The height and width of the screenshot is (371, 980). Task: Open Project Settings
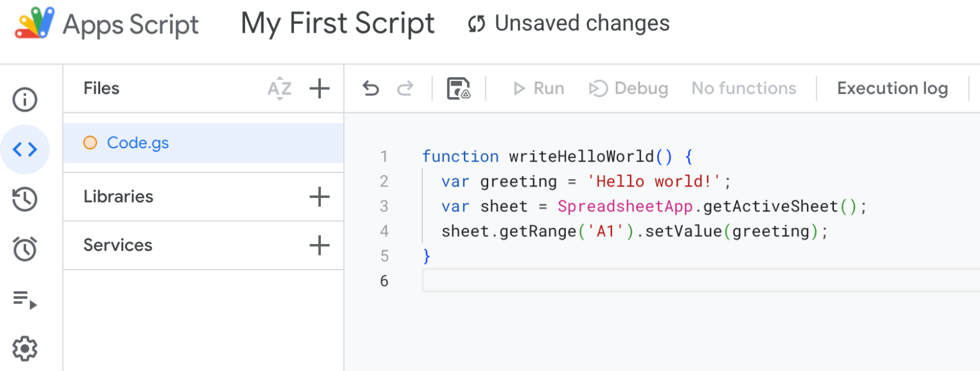coord(26,348)
